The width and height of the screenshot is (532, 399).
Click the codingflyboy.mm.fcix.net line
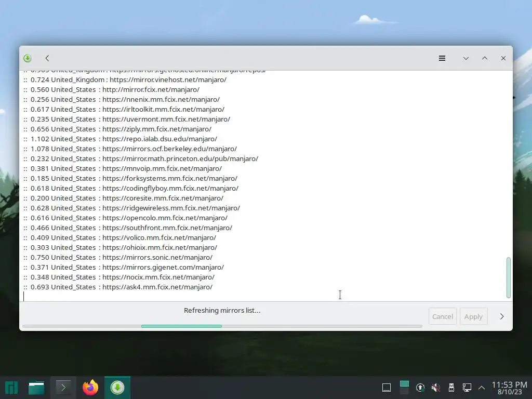pyautogui.click(x=131, y=188)
